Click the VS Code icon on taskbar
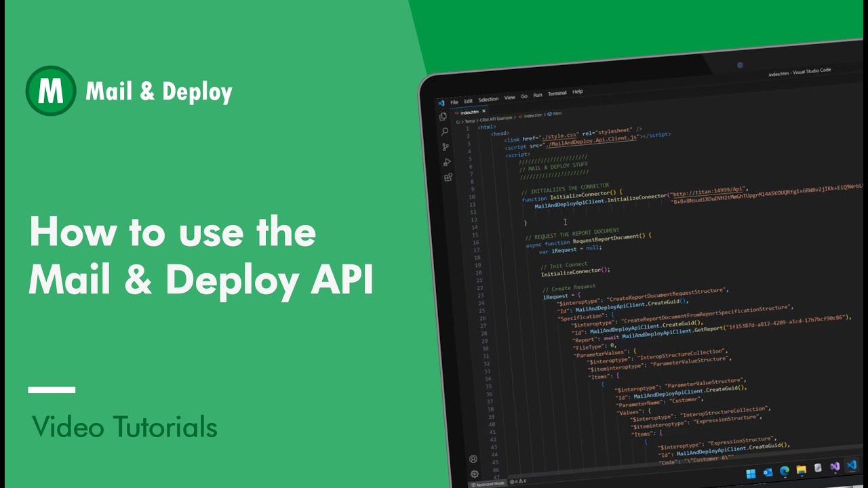 pyautogui.click(x=852, y=465)
